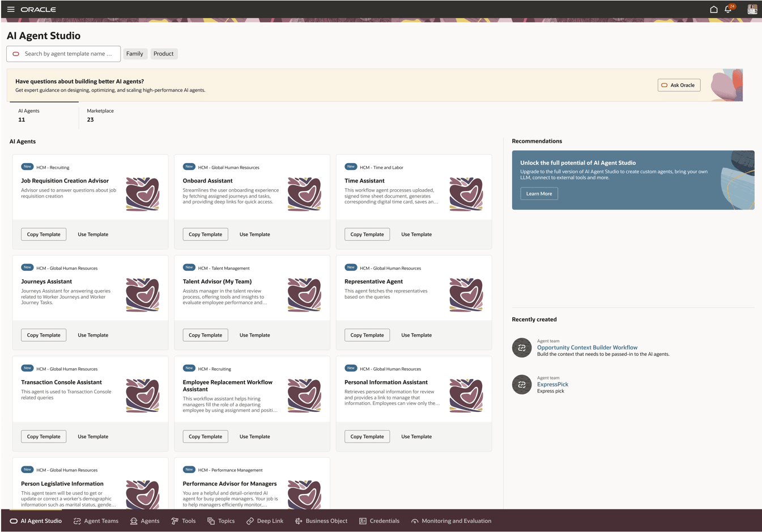
Task: Open the Credentials section
Action: click(x=380, y=521)
